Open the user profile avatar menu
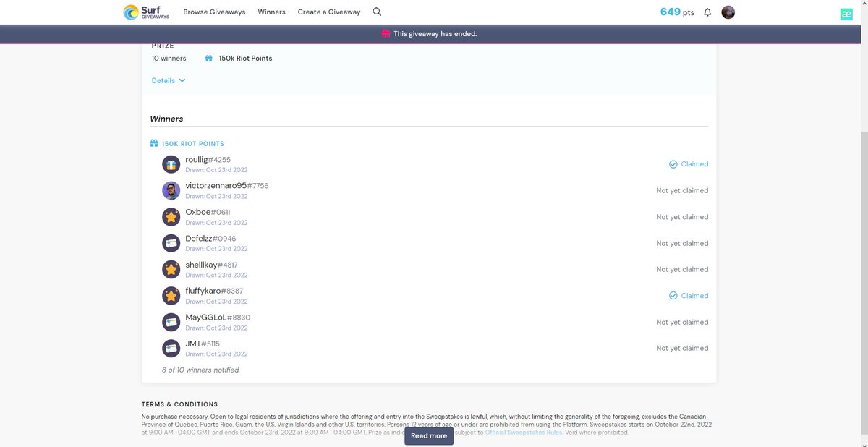 (x=728, y=12)
